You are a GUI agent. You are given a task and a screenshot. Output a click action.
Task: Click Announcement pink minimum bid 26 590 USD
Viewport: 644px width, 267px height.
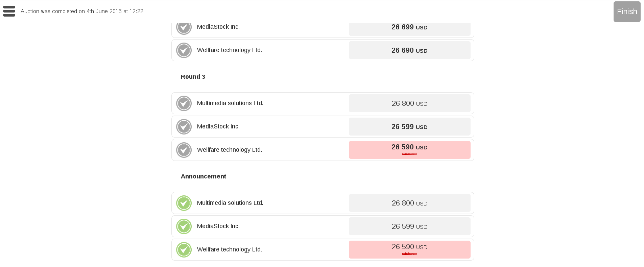point(409,250)
